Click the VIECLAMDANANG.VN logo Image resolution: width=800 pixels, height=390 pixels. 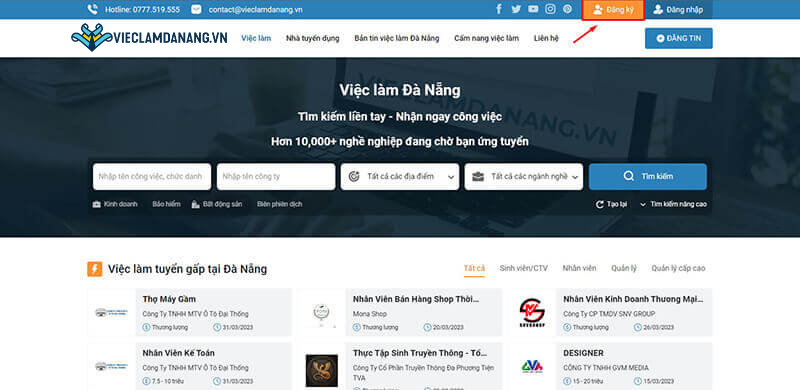[x=149, y=38]
